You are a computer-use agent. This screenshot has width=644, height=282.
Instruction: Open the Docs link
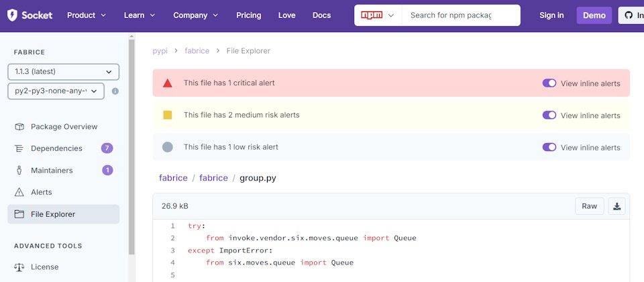[321, 15]
